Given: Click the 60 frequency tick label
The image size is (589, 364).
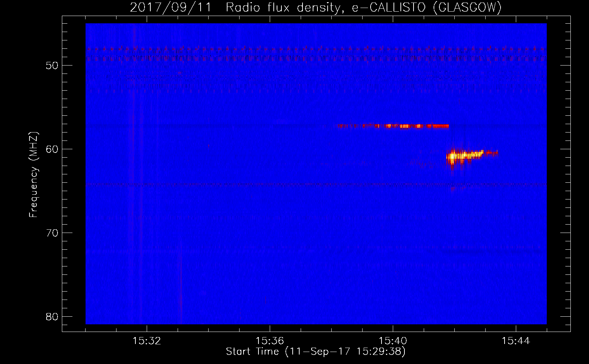Looking at the screenshot, I should tap(52, 149).
